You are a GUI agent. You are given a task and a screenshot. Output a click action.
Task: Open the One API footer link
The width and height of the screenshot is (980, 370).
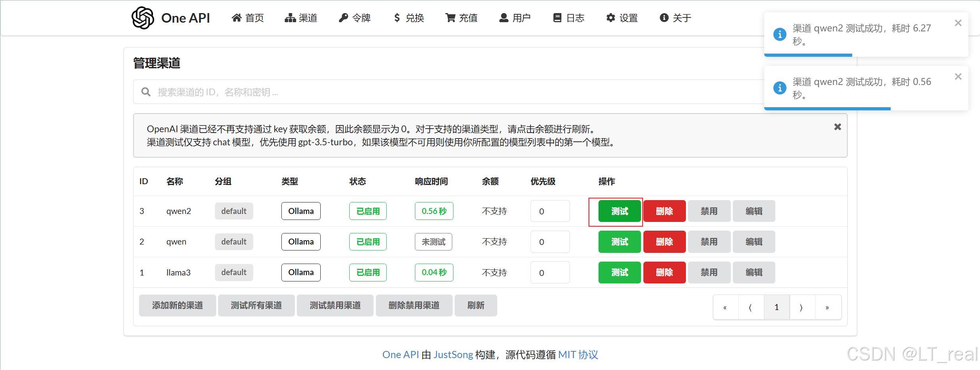point(401,355)
